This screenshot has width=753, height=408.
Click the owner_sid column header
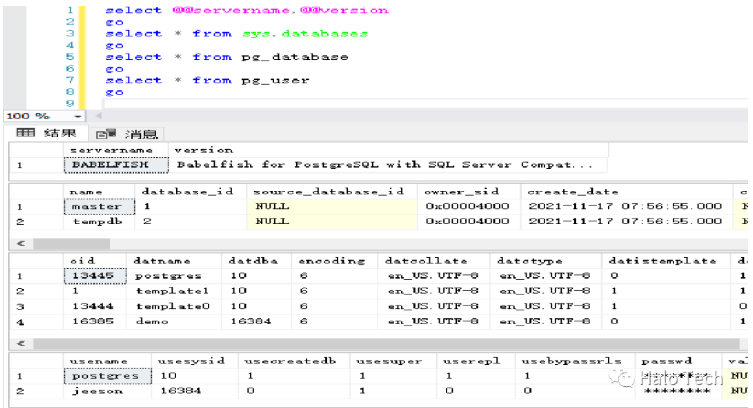469,192
